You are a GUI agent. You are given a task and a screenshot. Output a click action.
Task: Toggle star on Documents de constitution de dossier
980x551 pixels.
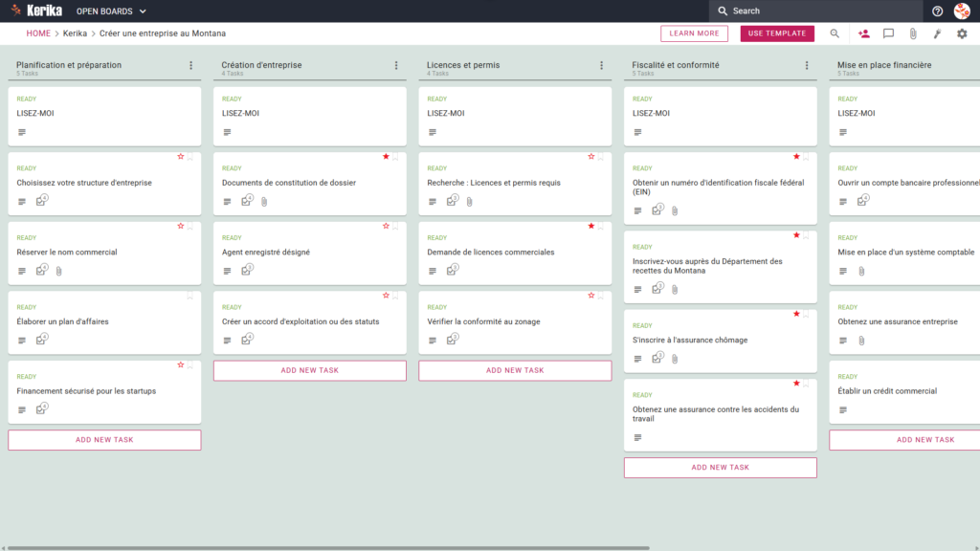pyautogui.click(x=386, y=157)
